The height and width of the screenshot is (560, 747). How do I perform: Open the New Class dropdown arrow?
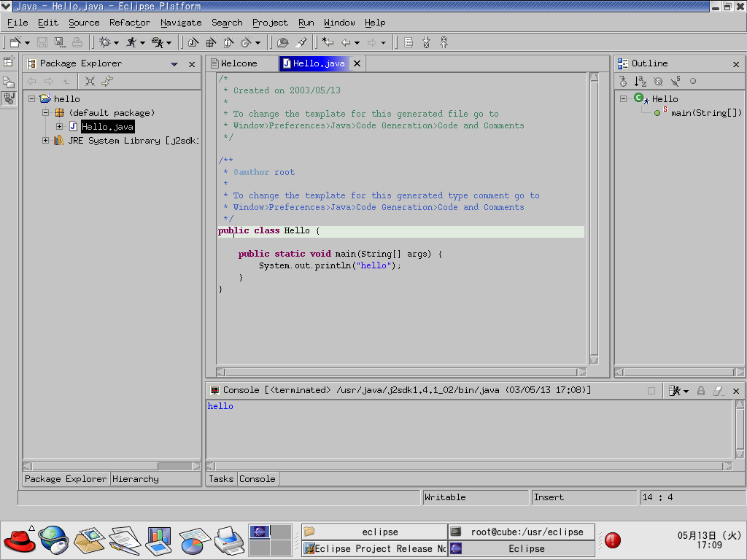[x=258, y=43]
